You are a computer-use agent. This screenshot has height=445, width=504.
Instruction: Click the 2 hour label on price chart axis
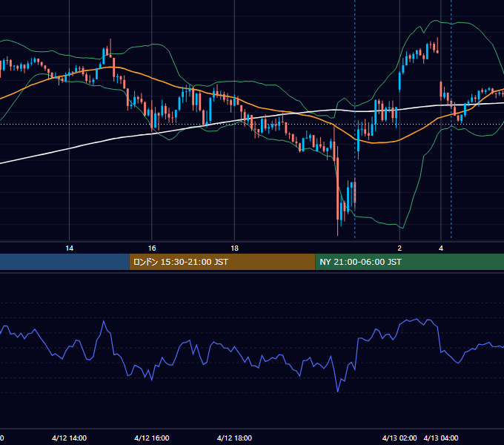point(399,248)
